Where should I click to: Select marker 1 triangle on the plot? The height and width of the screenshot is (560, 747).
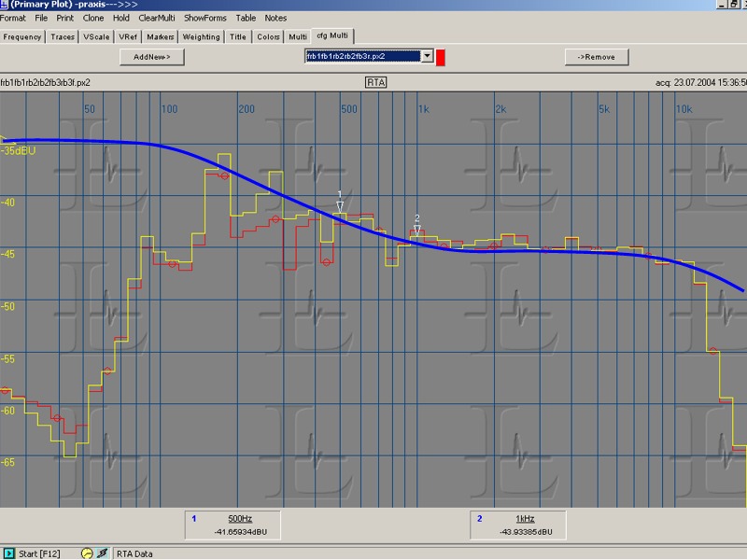(x=340, y=206)
